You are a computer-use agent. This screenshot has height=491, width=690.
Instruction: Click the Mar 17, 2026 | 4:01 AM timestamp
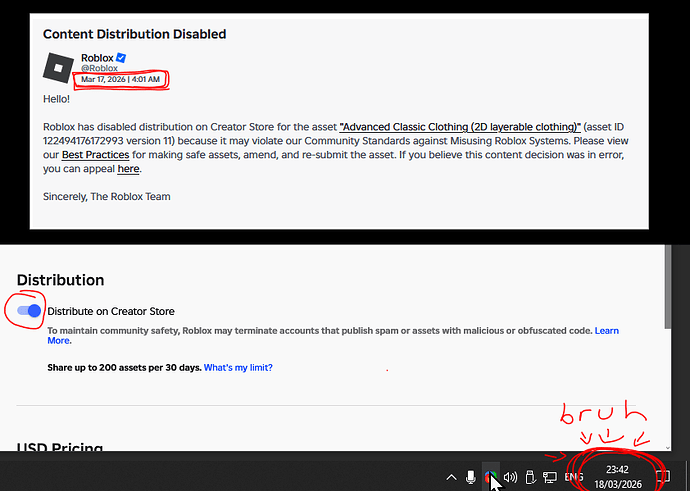120,79
